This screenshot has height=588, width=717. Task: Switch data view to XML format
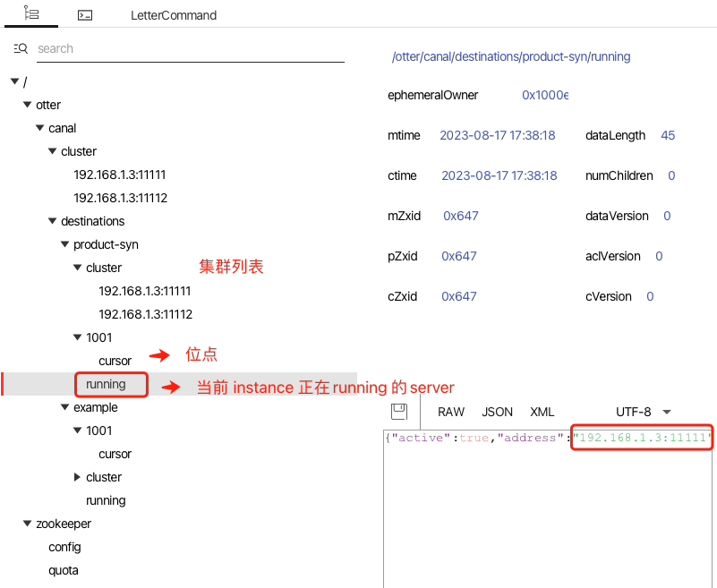(x=542, y=412)
